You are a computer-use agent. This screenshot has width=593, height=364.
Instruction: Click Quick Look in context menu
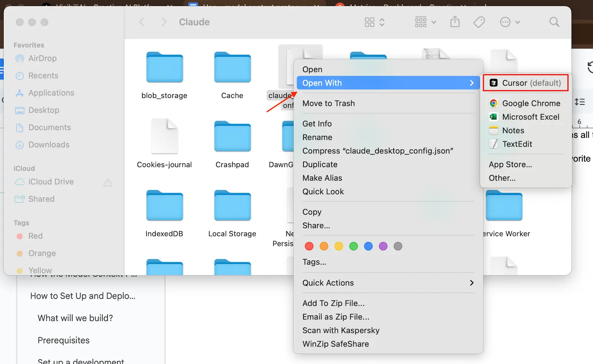(388, 192)
